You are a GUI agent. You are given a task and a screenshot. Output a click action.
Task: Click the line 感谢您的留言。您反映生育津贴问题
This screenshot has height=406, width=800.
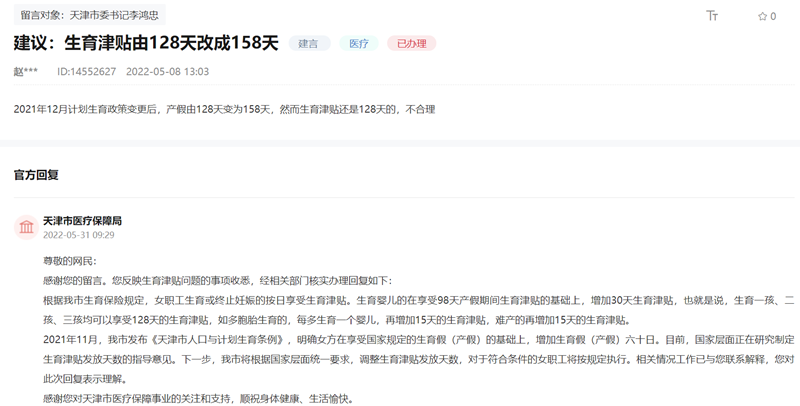click(x=217, y=281)
